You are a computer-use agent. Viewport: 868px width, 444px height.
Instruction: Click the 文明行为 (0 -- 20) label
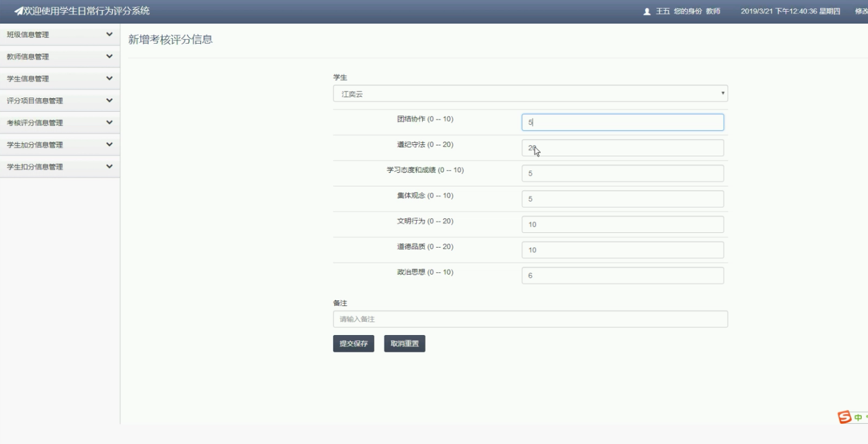pyautogui.click(x=425, y=221)
